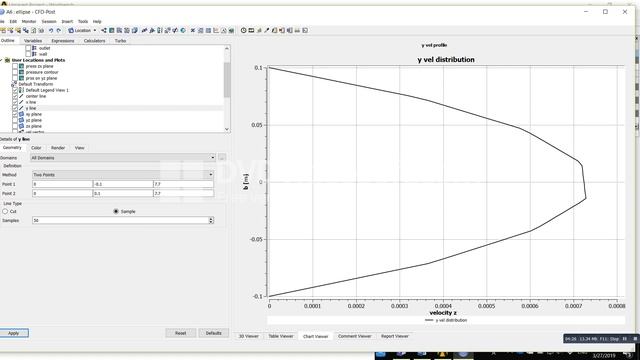Open the Monitor menu
Viewport: 640px width, 360px height.
pyautogui.click(x=29, y=21)
